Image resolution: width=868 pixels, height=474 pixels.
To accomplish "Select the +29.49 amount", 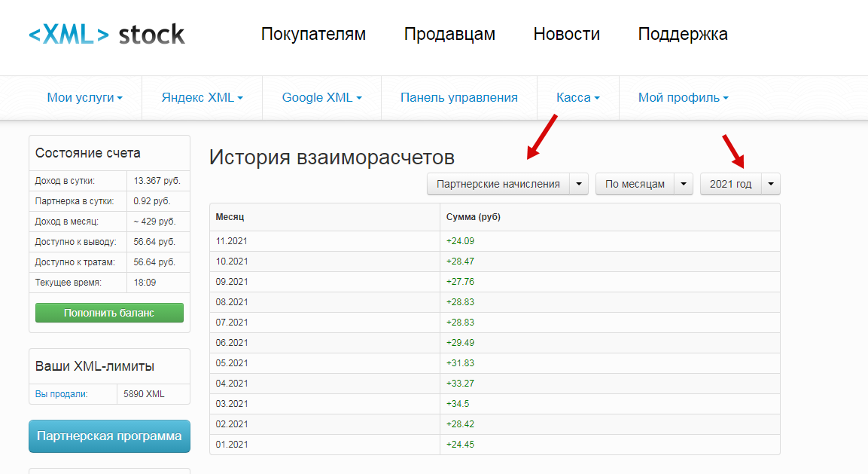I will point(460,343).
